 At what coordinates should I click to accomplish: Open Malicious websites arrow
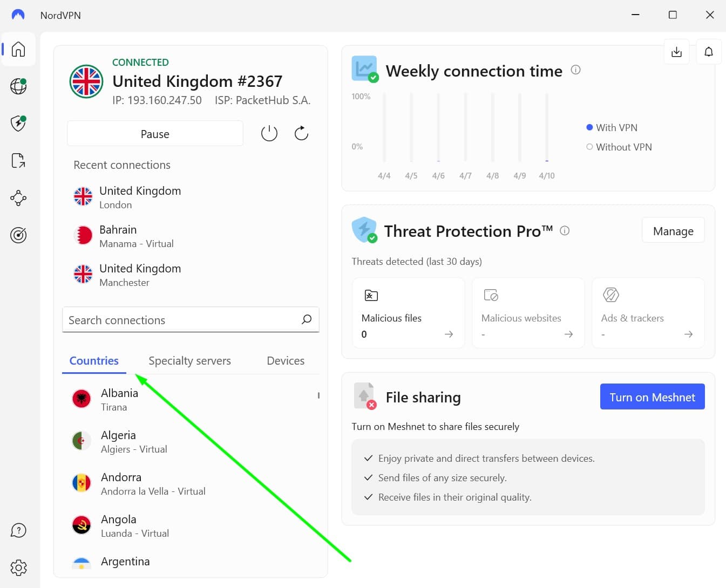(568, 334)
